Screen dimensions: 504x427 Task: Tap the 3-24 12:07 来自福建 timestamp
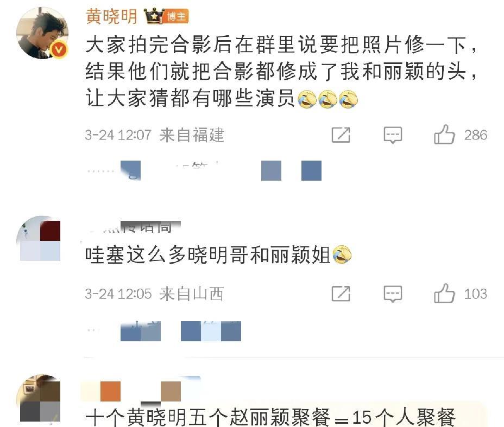pos(154,135)
